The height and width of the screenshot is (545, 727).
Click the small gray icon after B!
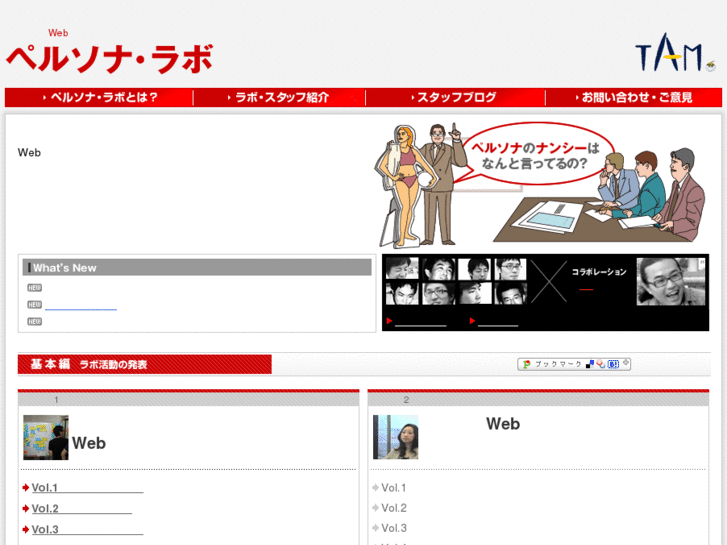click(625, 362)
